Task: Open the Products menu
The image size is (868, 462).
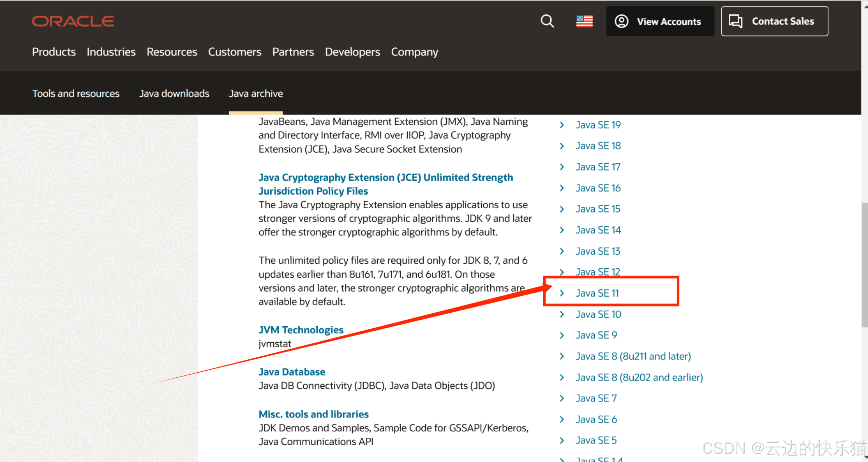Action: coord(54,52)
